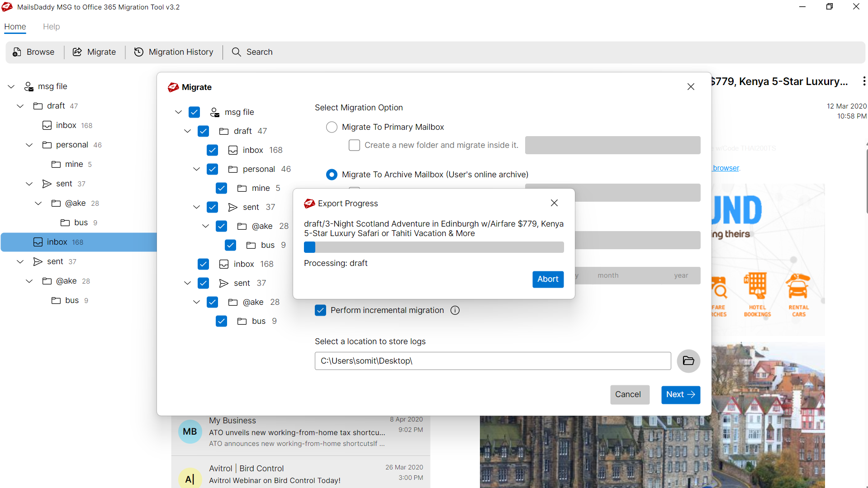Uncheck the personal 46 checkbox
The image size is (868, 488).
point(212,169)
